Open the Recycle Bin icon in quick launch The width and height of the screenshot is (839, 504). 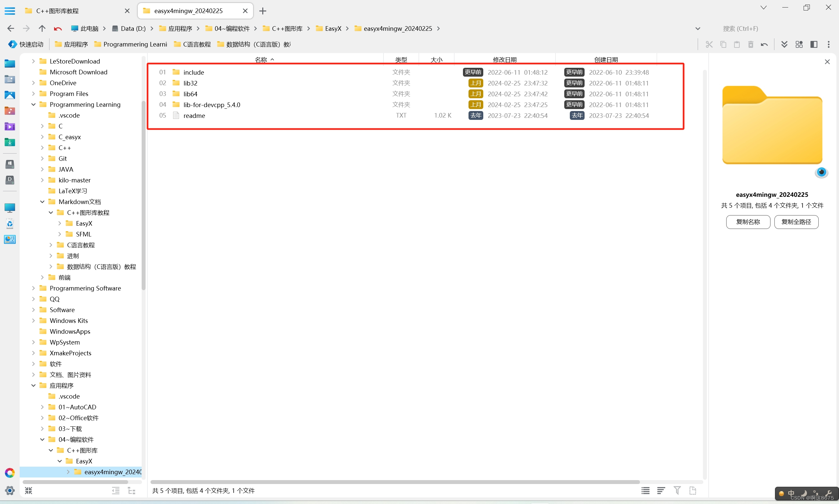click(10, 224)
